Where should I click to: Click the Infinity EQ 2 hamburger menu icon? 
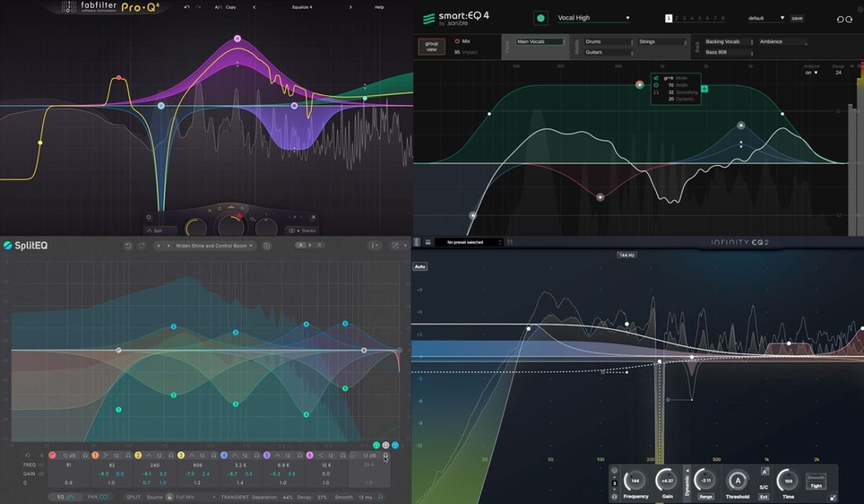[427, 243]
